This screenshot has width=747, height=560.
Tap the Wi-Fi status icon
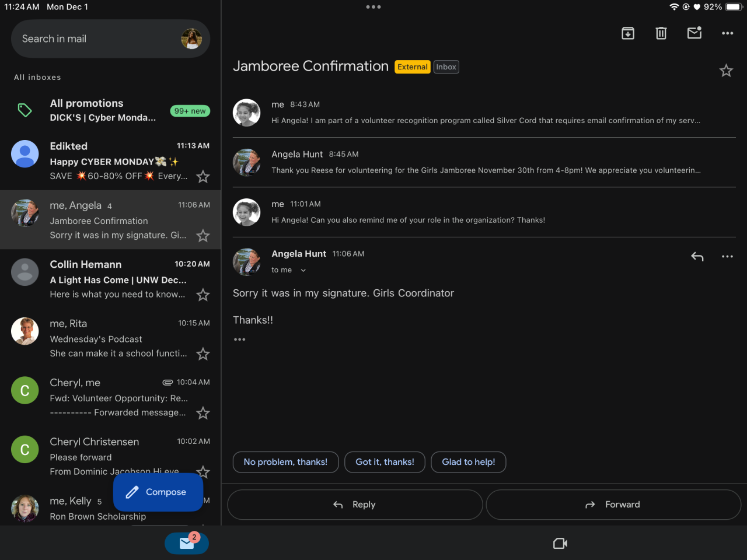pyautogui.click(x=674, y=7)
